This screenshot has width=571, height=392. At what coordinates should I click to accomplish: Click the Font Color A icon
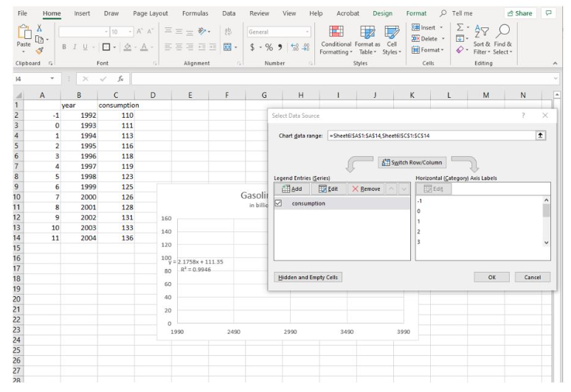pos(144,47)
